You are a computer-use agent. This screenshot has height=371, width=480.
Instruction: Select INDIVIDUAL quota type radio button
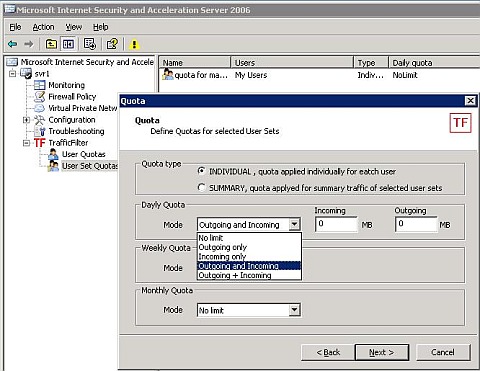(201, 171)
